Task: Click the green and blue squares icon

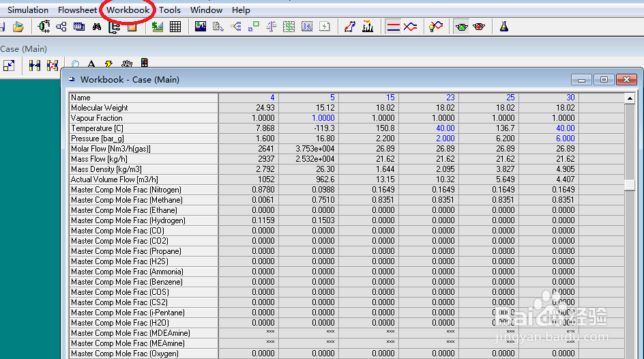Action: click(x=253, y=27)
